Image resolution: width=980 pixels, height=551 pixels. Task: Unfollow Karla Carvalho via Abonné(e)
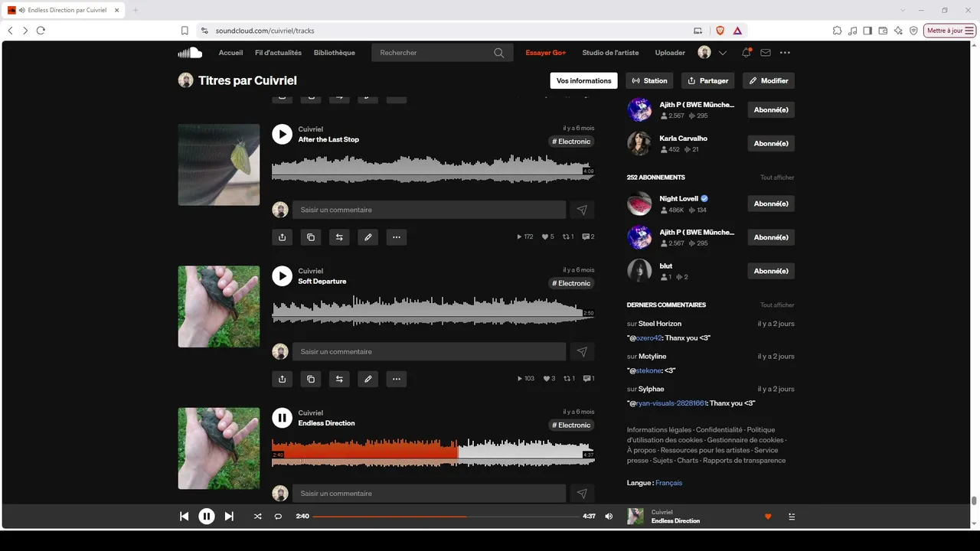[771, 143]
